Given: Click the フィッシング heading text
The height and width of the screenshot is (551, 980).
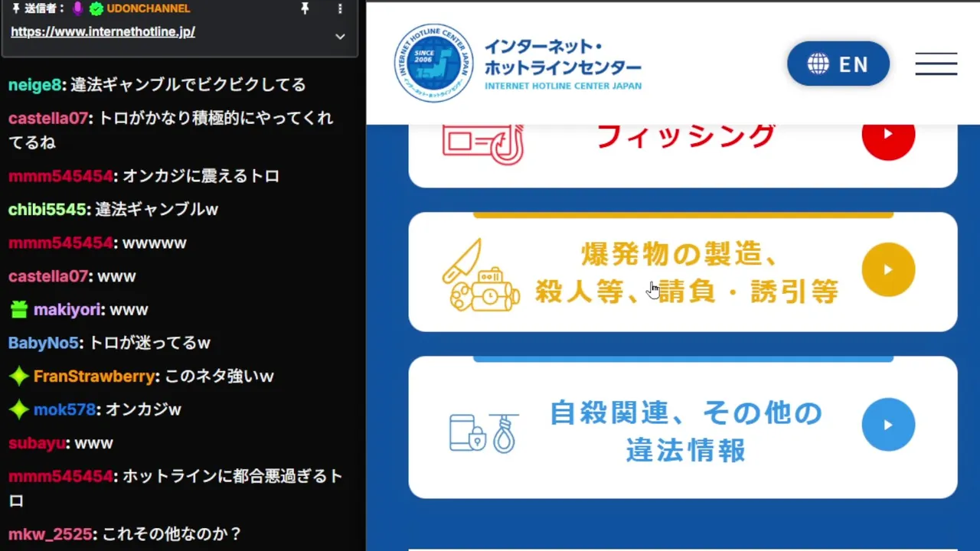Looking at the screenshot, I should tap(685, 136).
